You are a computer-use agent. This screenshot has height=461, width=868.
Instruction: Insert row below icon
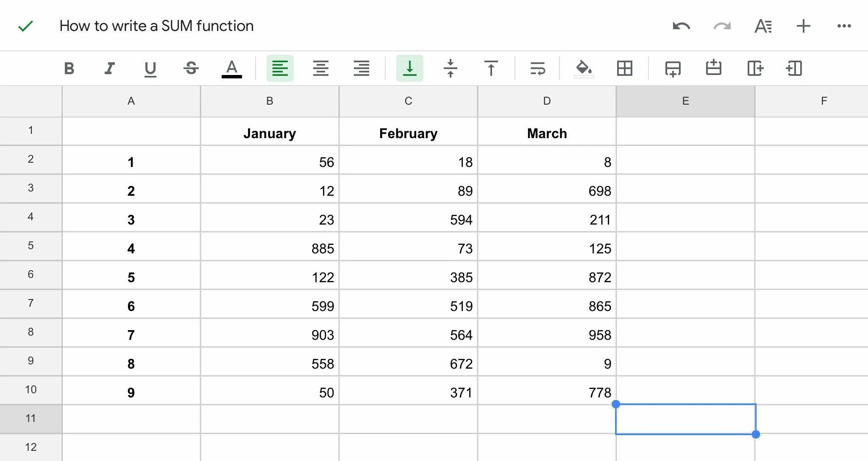tap(673, 68)
